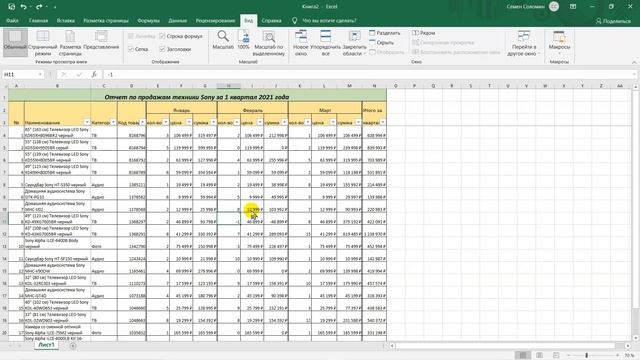
Task: Click the user account avatar
Action: coord(554,7)
